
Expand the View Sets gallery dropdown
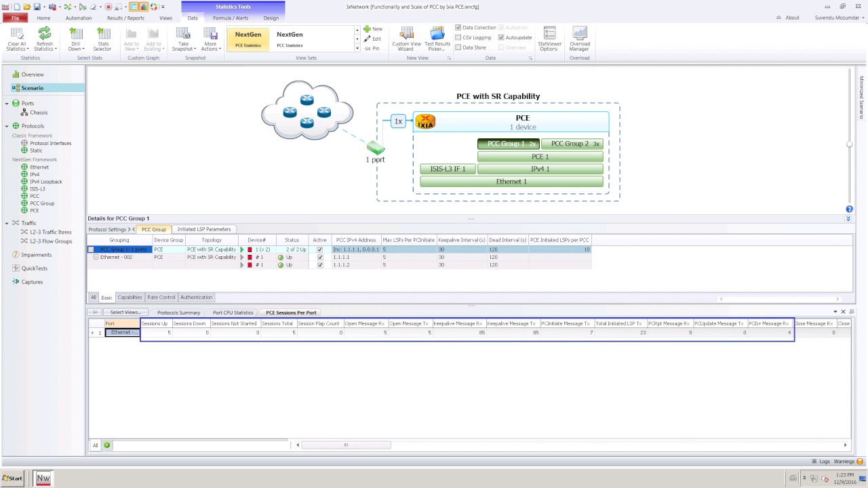tap(357, 48)
